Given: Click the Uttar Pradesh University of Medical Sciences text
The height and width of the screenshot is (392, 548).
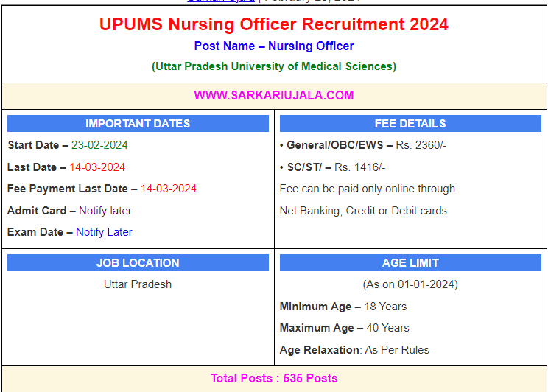Looking at the screenshot, I should click(274, 66).
